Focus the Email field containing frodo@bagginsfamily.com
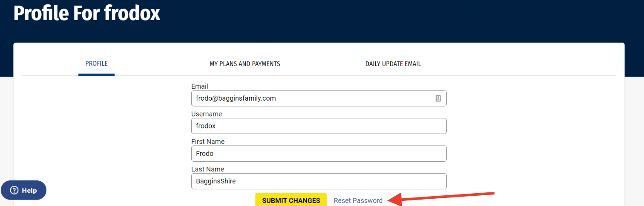 tap(319, 99)
